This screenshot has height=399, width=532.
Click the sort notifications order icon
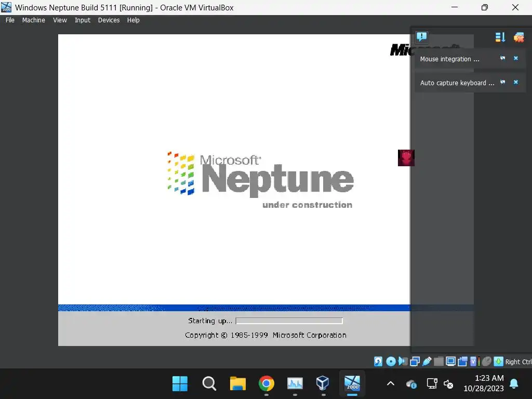(x=500, y=37)
